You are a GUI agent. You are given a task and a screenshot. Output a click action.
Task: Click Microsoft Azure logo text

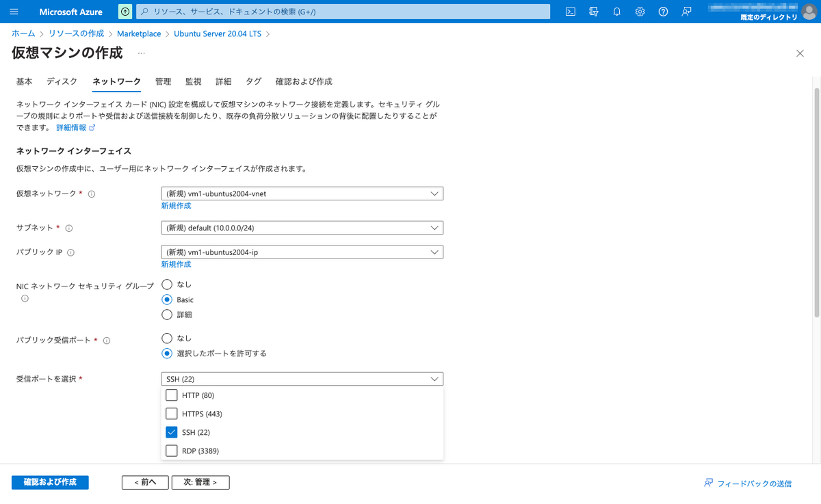[x=71, y=12]
